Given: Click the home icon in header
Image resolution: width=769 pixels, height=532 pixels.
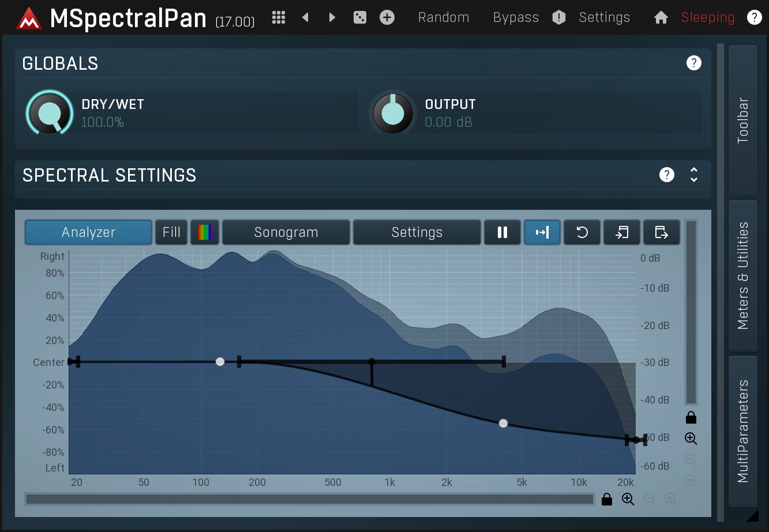Looking at the screenshot, I should coord(661,18).
